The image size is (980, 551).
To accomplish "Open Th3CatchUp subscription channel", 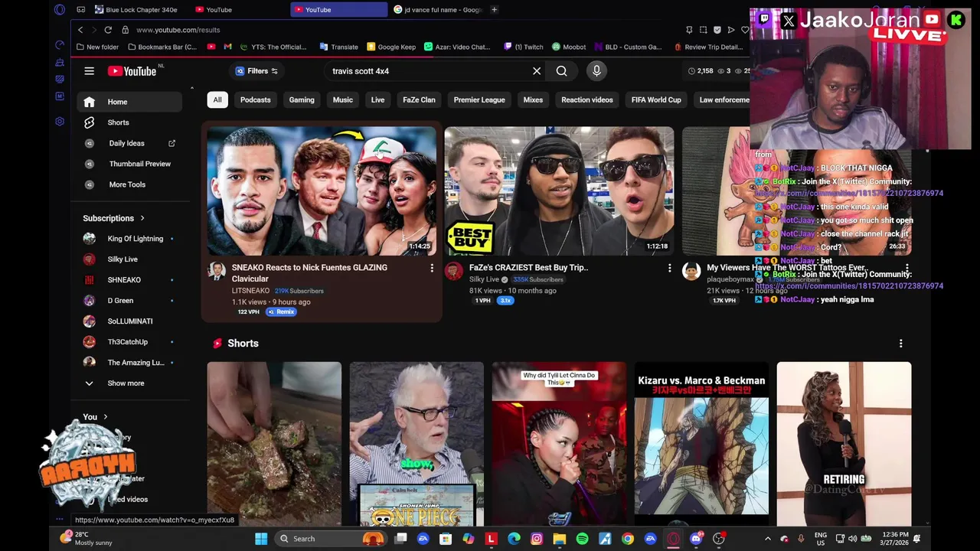I will click(x=129, y=342).
